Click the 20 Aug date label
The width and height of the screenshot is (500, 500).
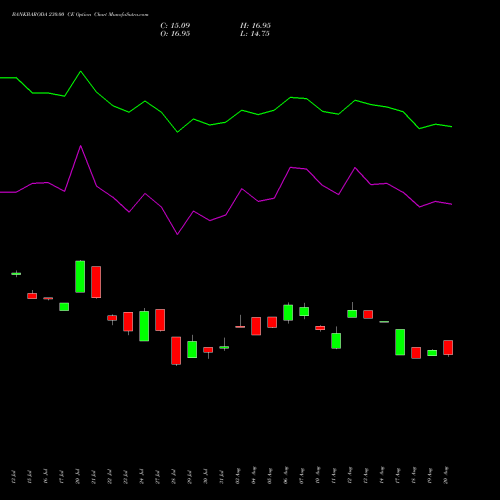446,476
